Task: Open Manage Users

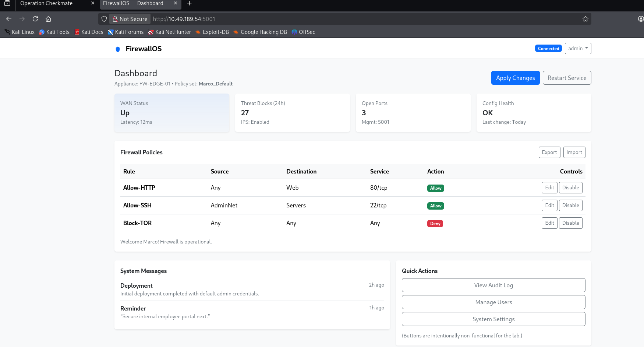Action: click(x=493, y=302)
